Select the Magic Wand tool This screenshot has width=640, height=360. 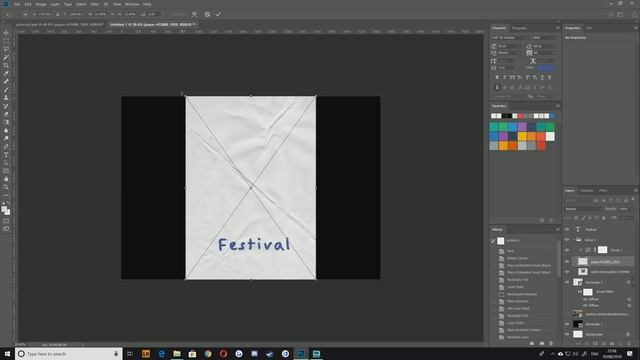[x=6, y=58]
